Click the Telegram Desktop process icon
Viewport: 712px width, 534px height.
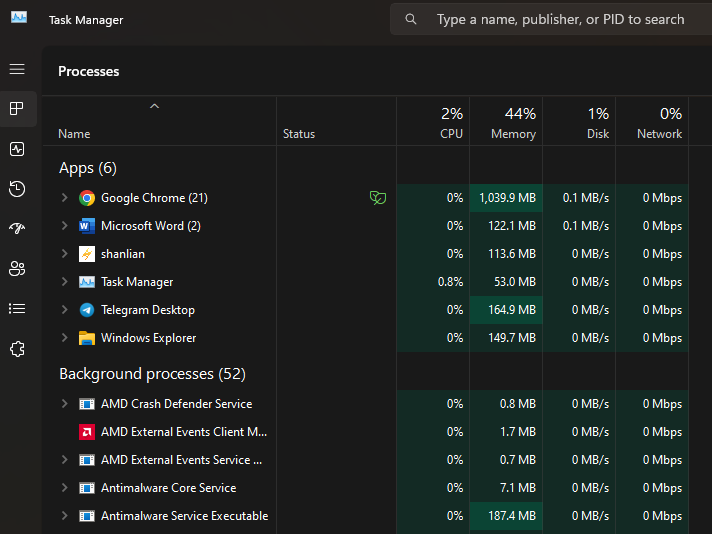87,310
